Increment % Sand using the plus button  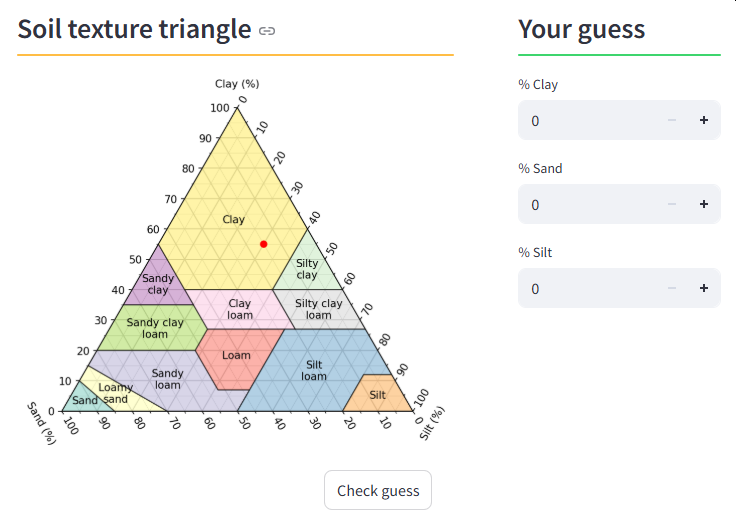click(x=704, y=204)
